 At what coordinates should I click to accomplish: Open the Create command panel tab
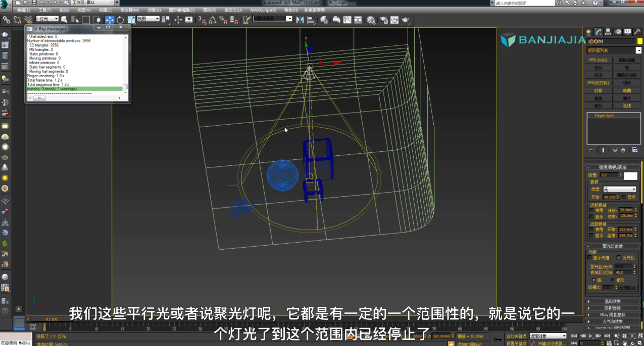[588, 32]
